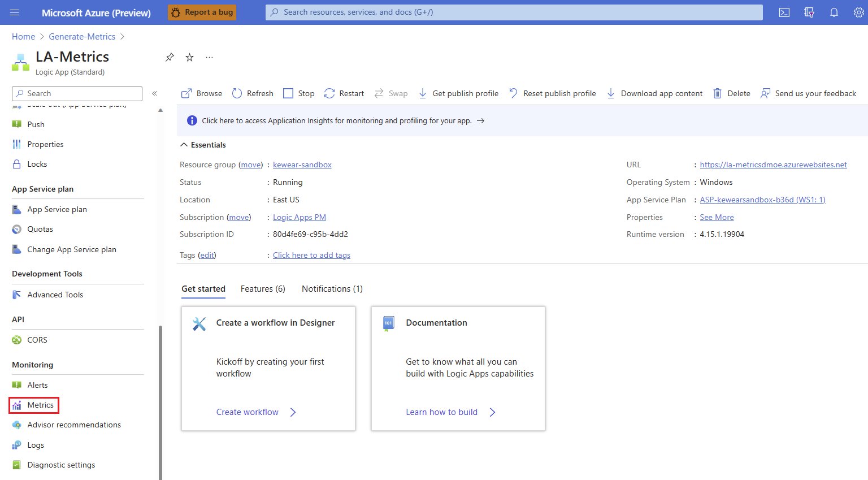Click the Browse toolbar button
Viewport: 868px width, 480px height.
pyautogui.click(x=202, y=93)
